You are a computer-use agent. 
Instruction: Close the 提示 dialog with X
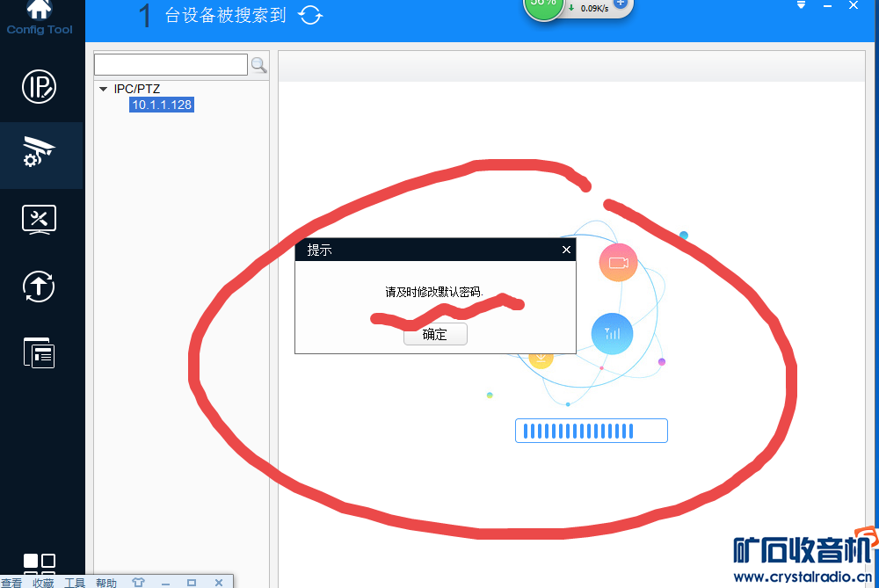coord(566,250)
